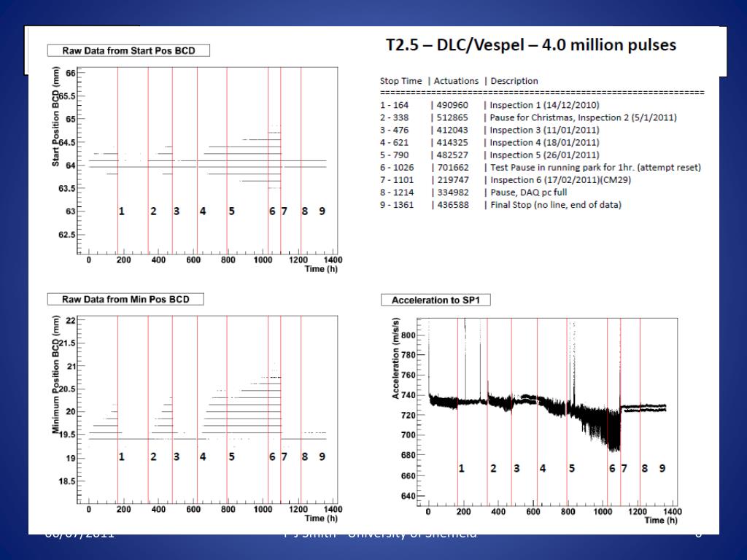Click actuations value '334982'
747x560 pixels.
pos(452,192)
